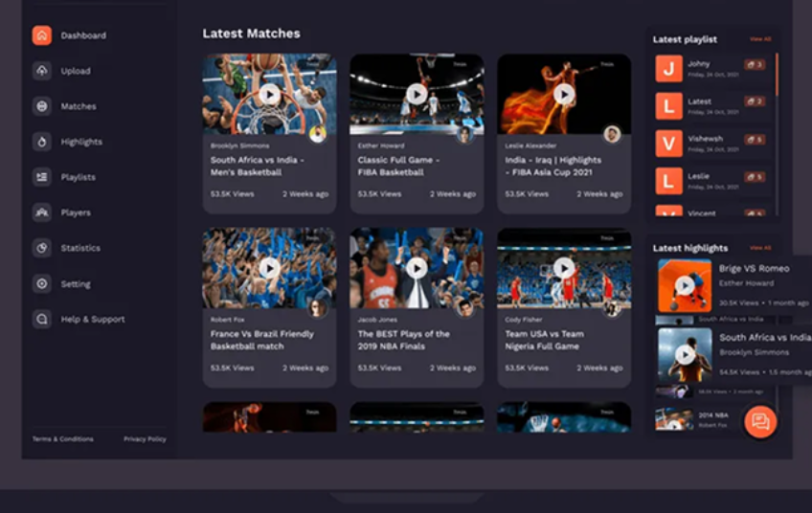Open Vishewsh playlist V tile
The image size is (812, 513).
tap(668, 144)
